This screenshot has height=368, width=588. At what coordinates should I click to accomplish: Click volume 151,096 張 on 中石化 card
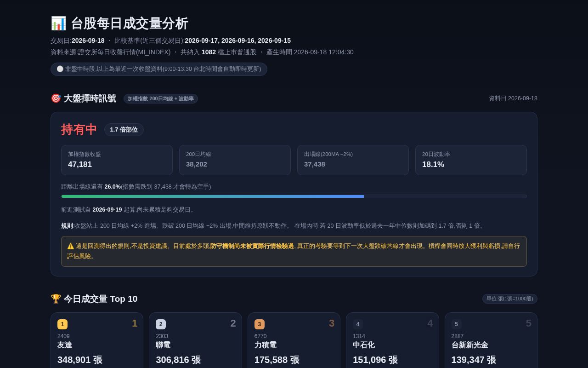click(375, 360)
